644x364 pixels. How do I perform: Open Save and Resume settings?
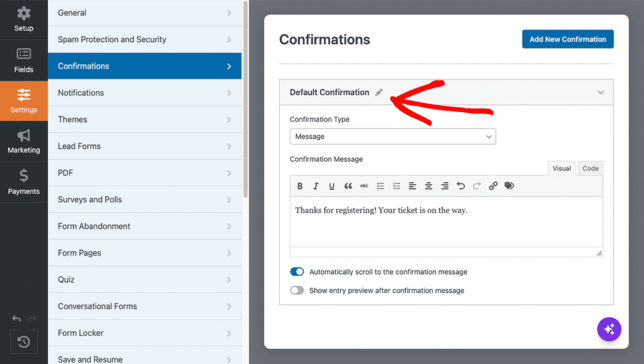(x=145, y=356)
